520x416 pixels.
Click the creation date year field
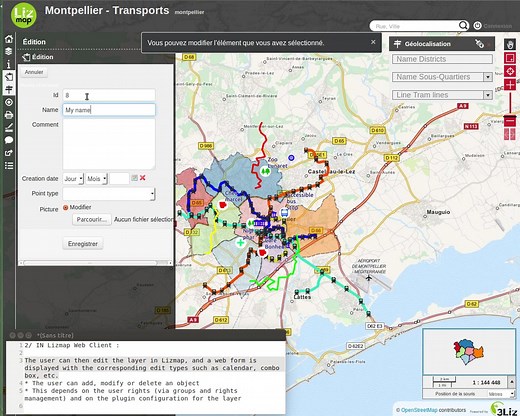pos(119,179)
